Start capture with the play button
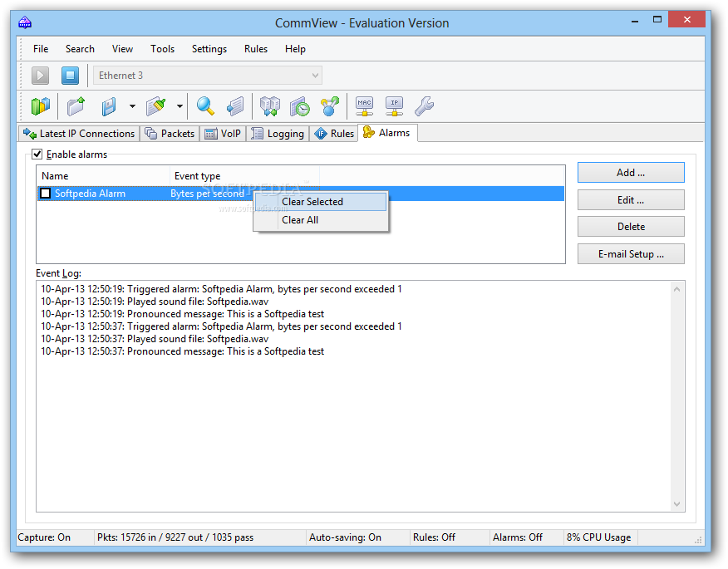Image resolution: width=728 pixels, height=569 pixels. 41,76
